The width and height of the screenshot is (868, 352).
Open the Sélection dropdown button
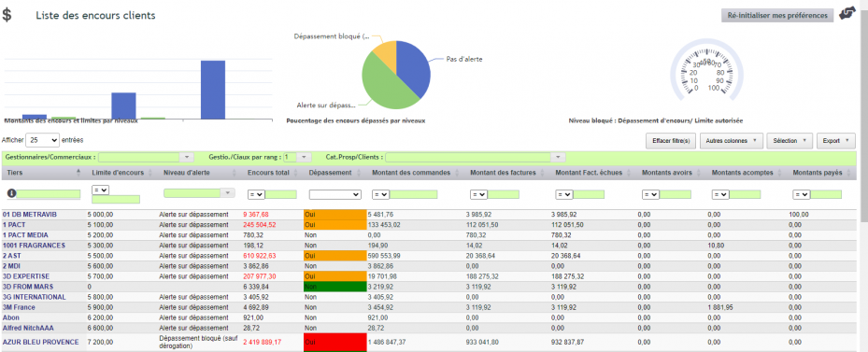coord(789,141)
